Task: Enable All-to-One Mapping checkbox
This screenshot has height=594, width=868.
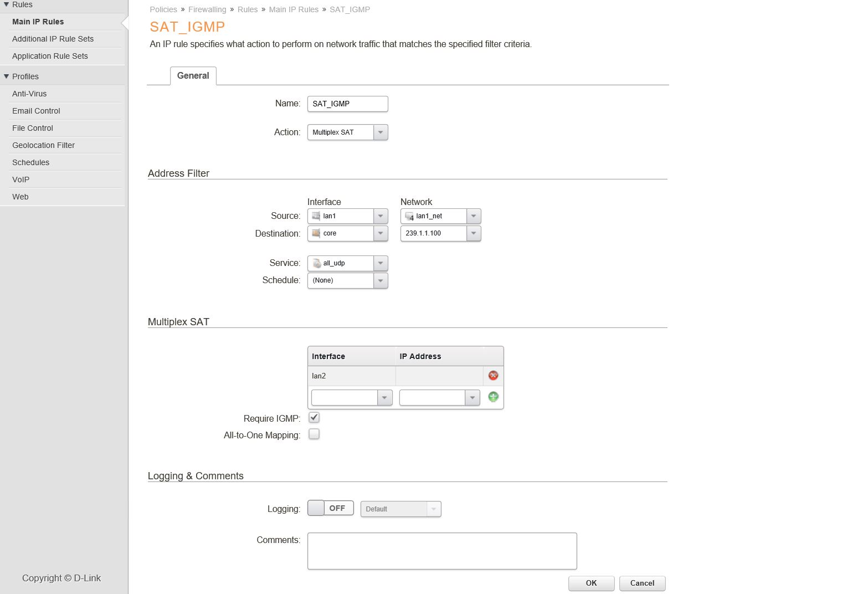Action: [x=314, y=434]
